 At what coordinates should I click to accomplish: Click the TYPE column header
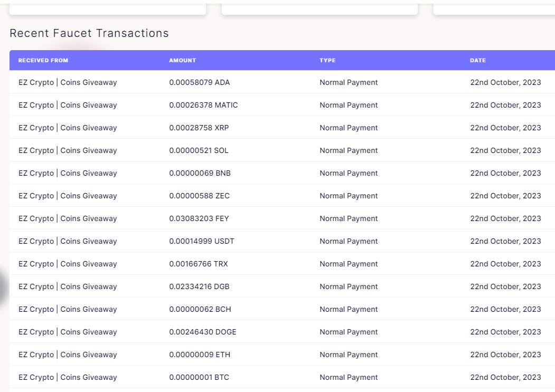click(x=327, y=61)
